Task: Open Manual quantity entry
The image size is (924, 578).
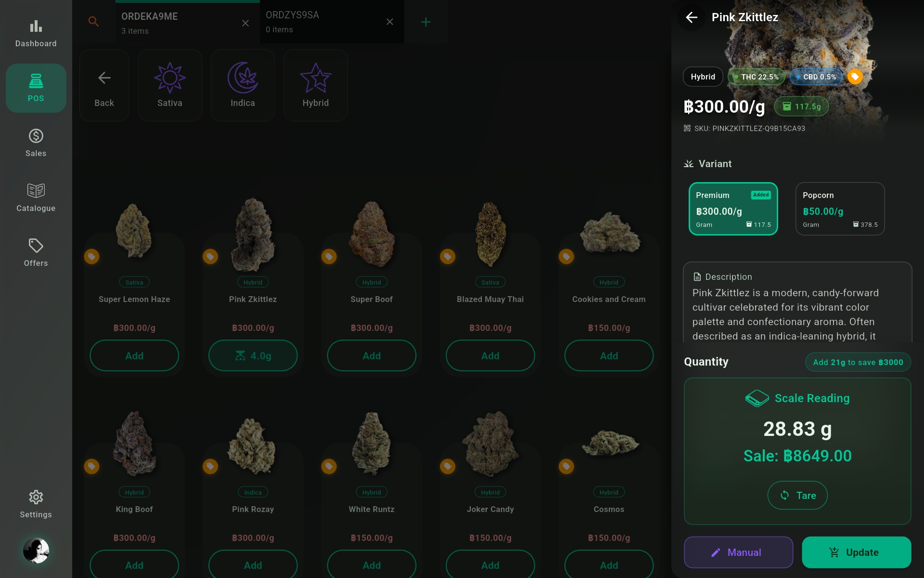Action: [x=738, y=552]
